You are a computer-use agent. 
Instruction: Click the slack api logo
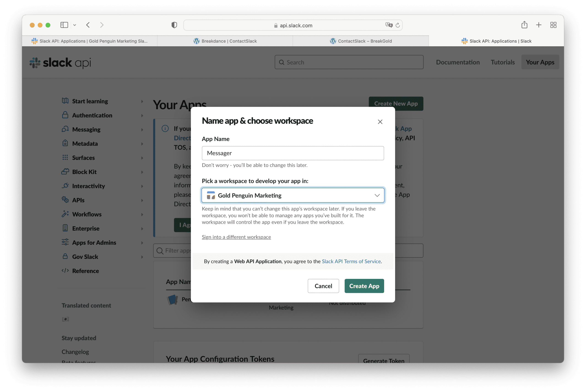tap(60, 63)
